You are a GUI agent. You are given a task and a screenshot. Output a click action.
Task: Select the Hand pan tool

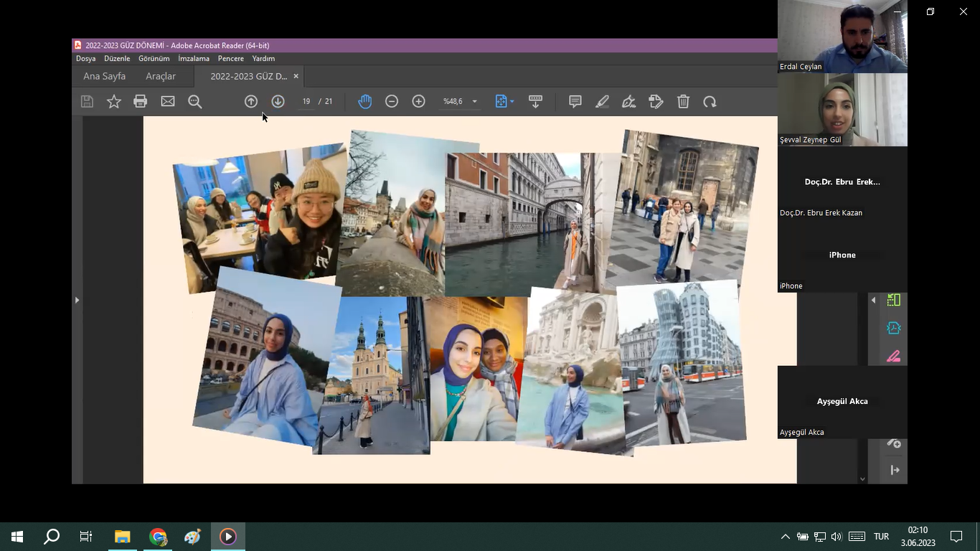click(x=364, y=102)
